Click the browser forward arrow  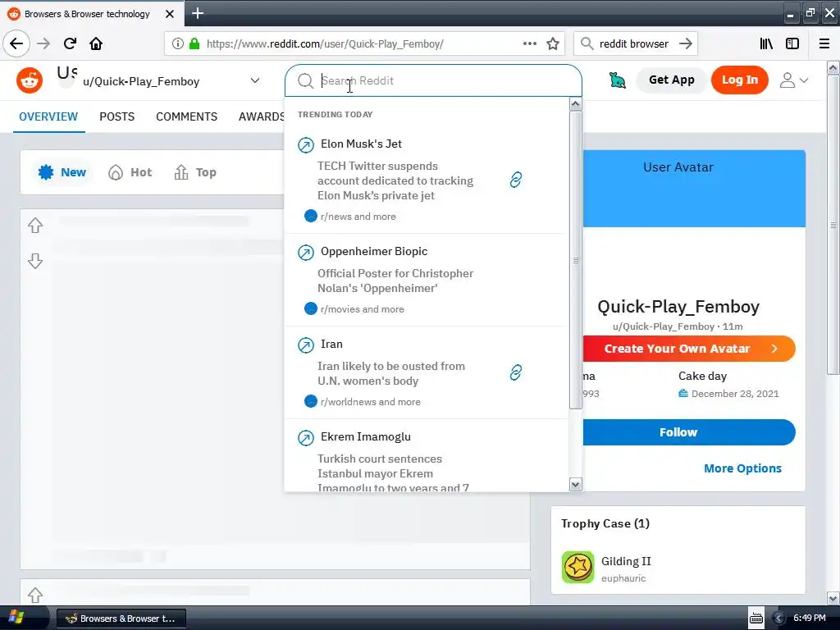click(43, 43)
